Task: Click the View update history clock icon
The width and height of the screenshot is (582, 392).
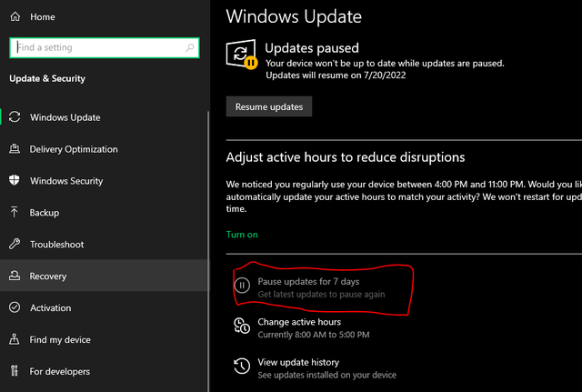Action: (x=242, y=366)
